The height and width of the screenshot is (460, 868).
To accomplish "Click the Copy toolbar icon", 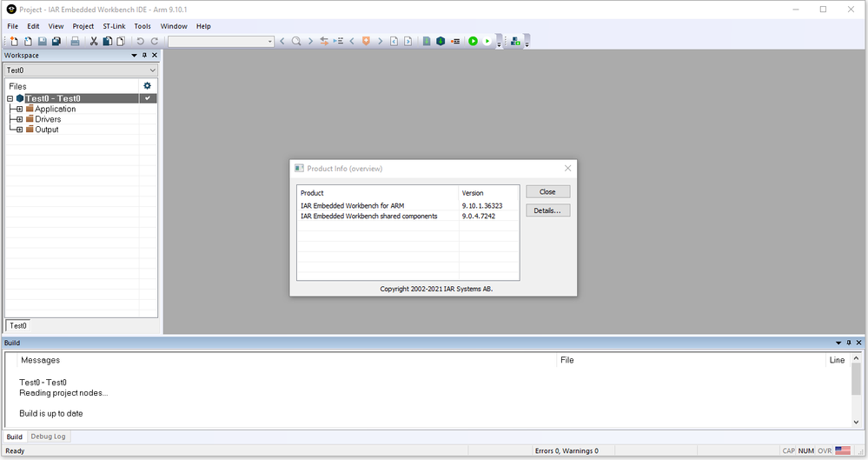I will [108, 41].
